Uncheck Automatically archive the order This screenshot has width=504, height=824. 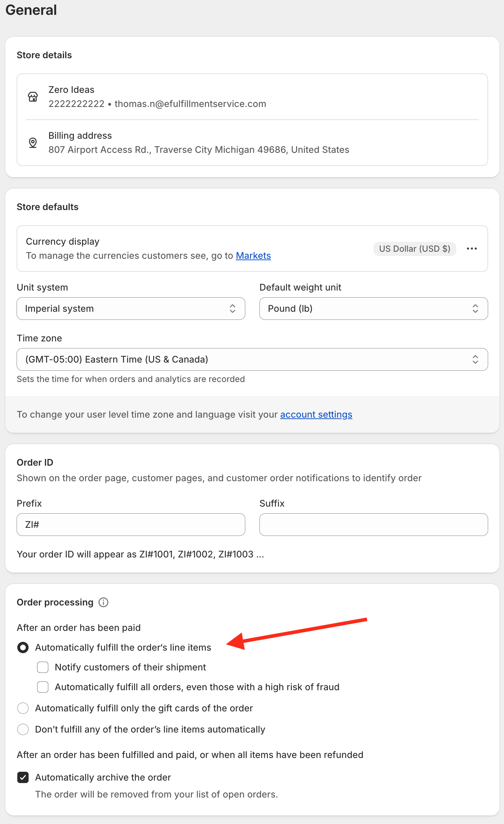click(23, 777)
